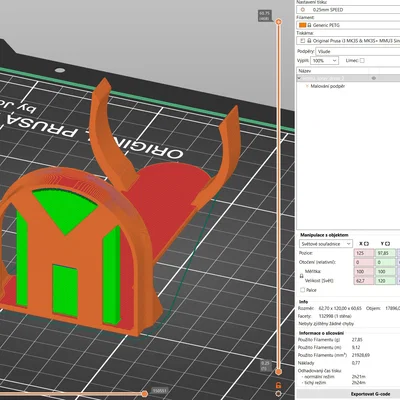The width and height of the screenshot is (400, 400).
Task: Click the Manipulace s objektem heading
Action: click(324, 235)
